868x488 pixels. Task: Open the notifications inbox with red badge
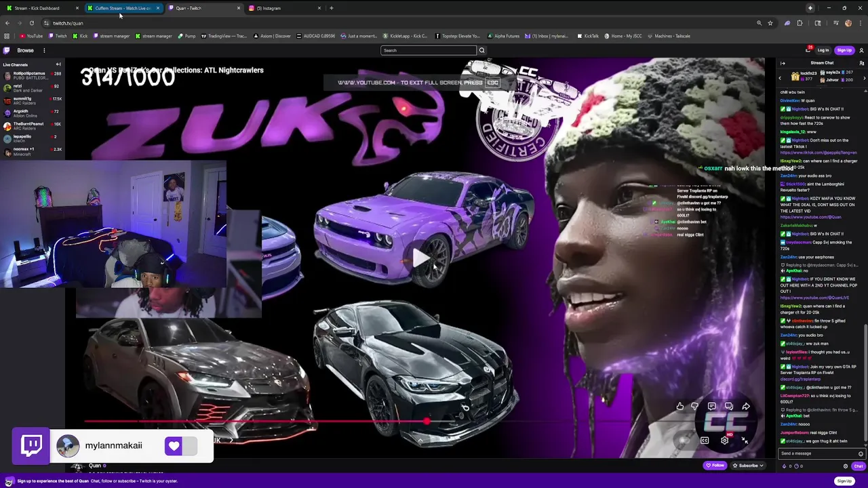tap(808, 50)
